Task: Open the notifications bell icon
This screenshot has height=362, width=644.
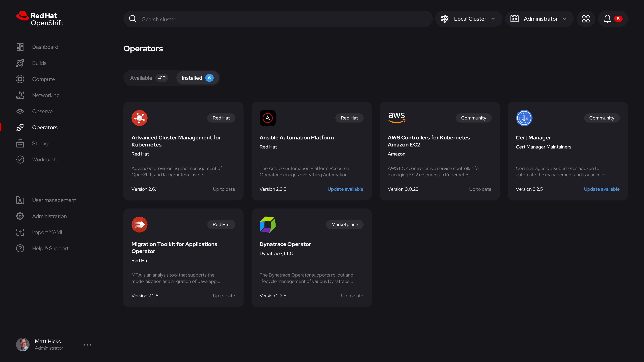Action: 607,19
